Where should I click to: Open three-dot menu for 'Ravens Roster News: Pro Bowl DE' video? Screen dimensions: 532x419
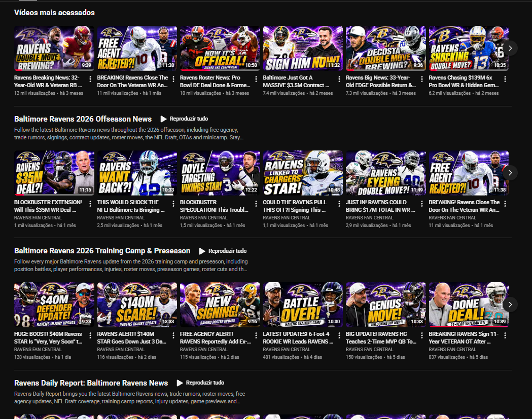[256, 79]
